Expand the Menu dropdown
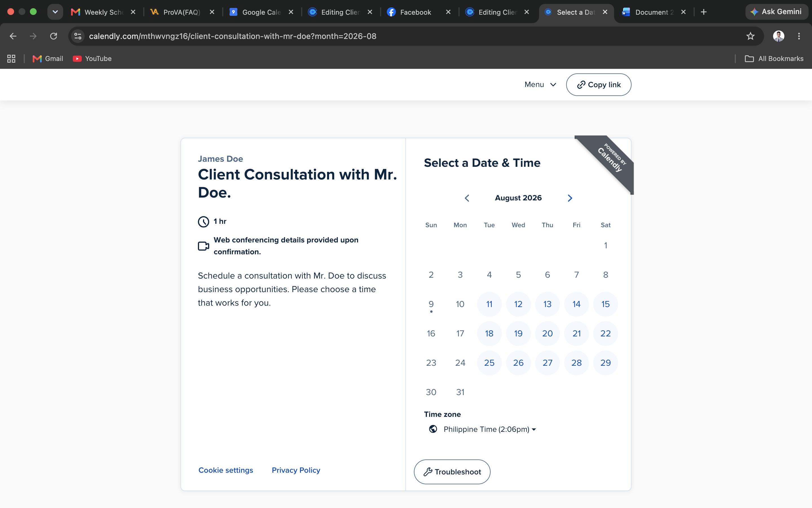 [540, 85]
